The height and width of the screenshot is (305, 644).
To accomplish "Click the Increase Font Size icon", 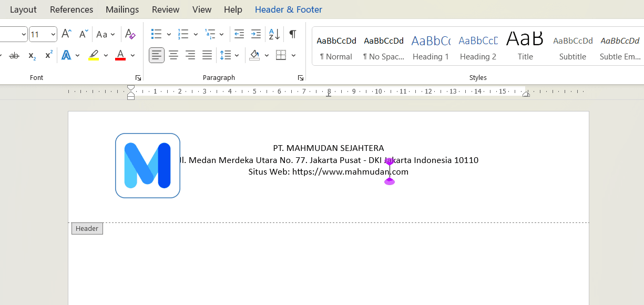I will (66, 34).
